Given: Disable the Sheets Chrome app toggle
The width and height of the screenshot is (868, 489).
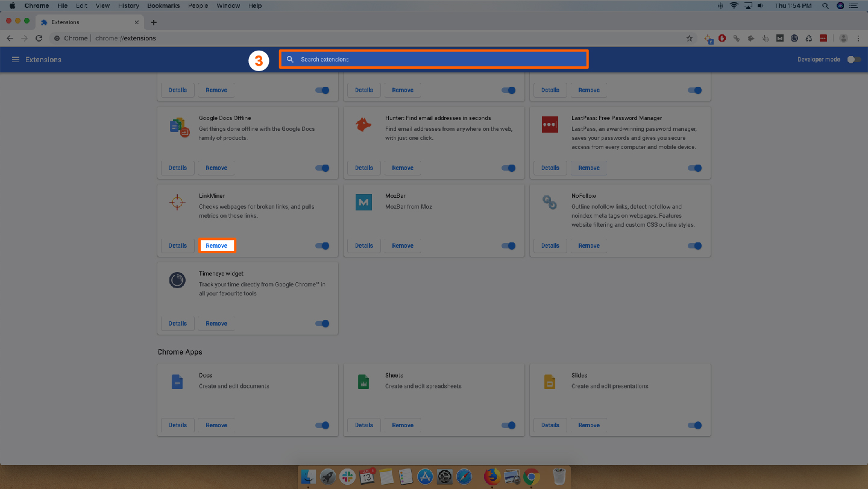Looking at the screenshot, I should point(509,425).
